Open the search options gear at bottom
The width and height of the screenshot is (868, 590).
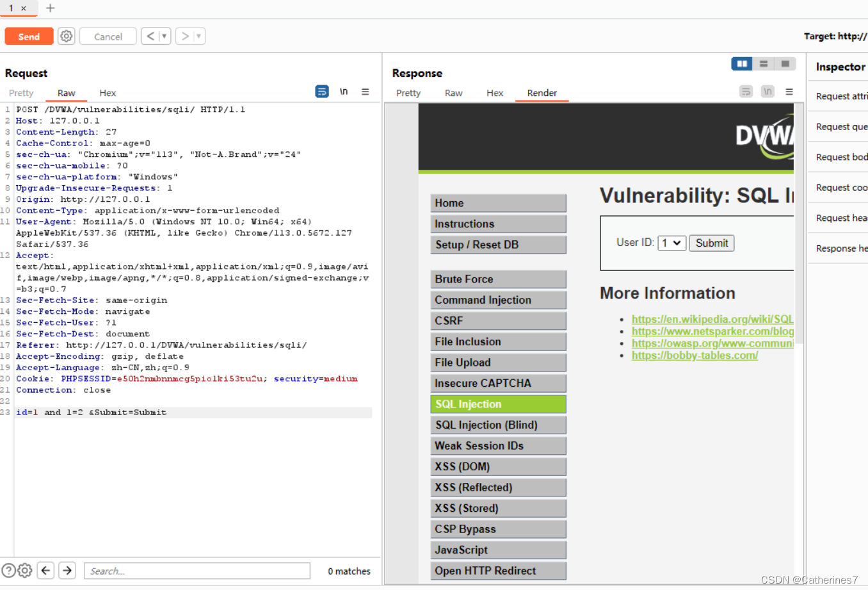pyautogui.click(x=24, y=570)
